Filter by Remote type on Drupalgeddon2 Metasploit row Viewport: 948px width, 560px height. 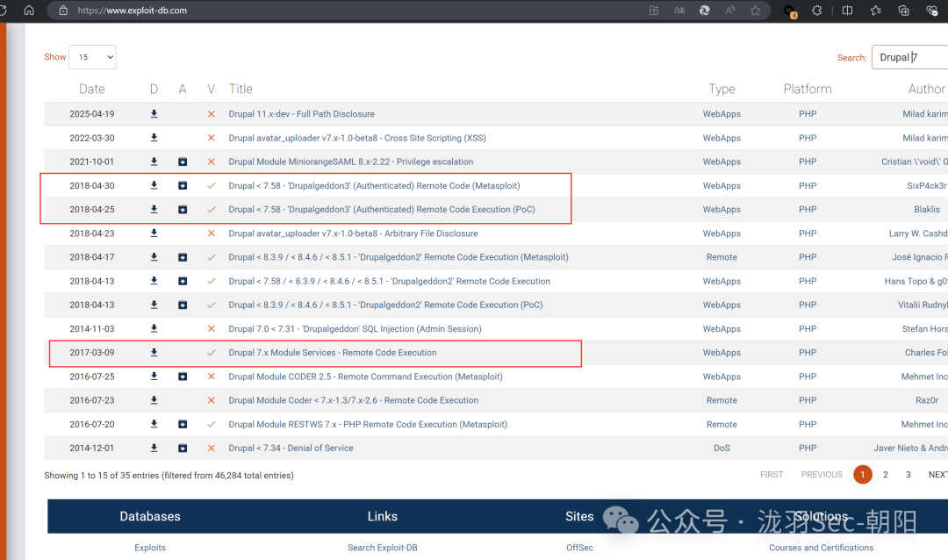pyautogui.click(x=722, y=257)
